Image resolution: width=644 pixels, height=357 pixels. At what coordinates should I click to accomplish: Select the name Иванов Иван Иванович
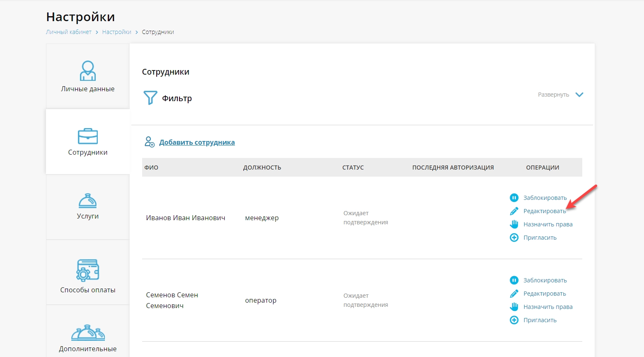(x=186, y=218)
